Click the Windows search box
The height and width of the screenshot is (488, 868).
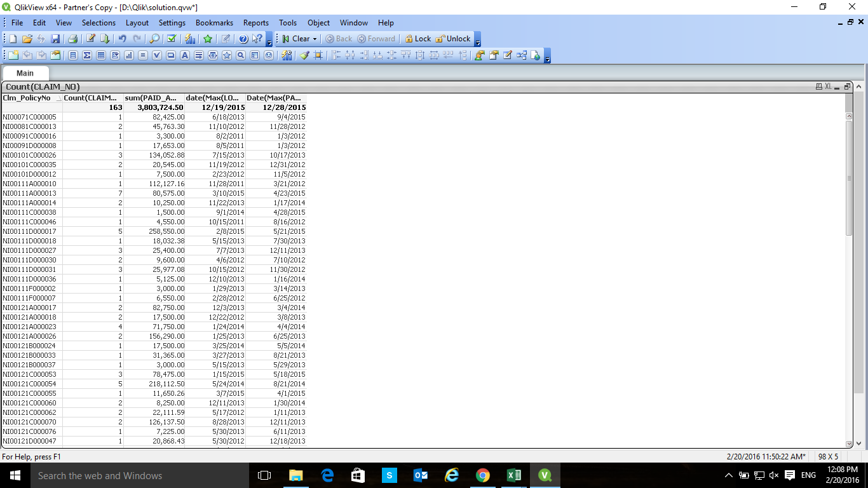tap(139, 475)
